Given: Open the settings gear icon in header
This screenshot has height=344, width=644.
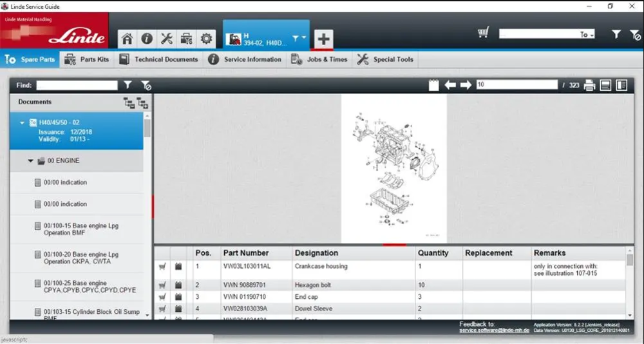Looking at the screenshot, I should (206, 39).
